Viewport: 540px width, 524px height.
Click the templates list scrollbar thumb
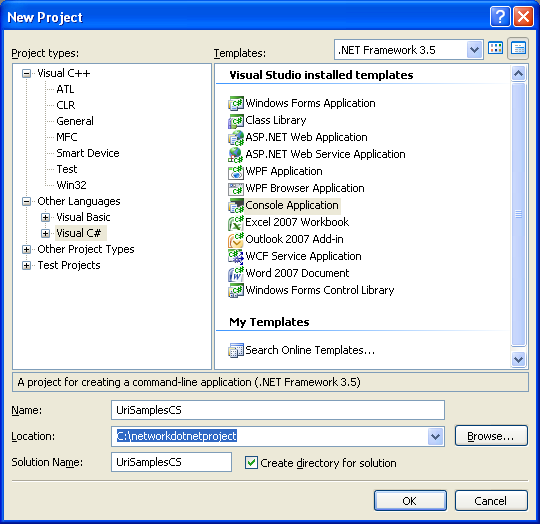tap(518, 214)
